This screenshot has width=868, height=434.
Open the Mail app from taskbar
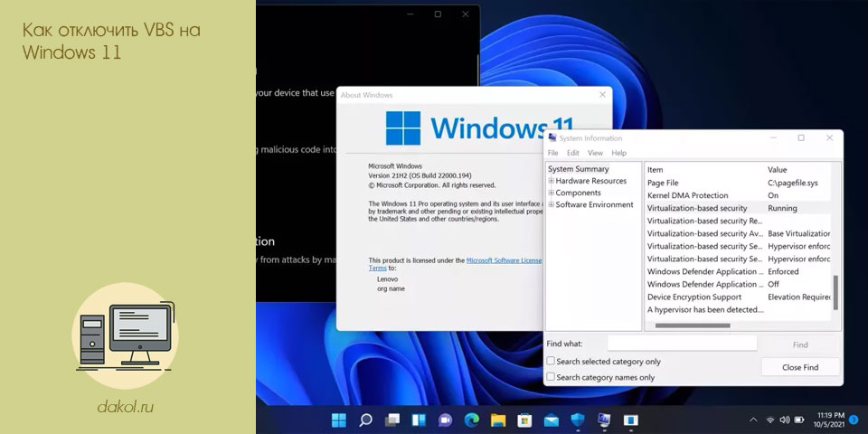coord(552,420)
